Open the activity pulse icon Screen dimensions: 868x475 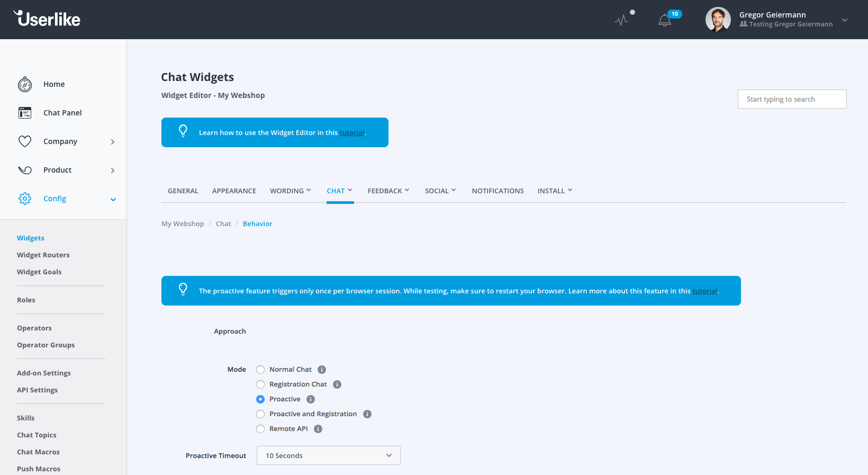[621, 20]
